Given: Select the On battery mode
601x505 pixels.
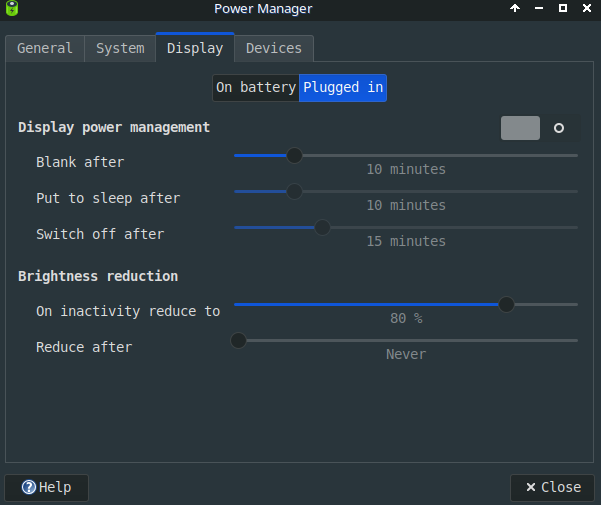Looking at the screenshot, I should (256, 88).
